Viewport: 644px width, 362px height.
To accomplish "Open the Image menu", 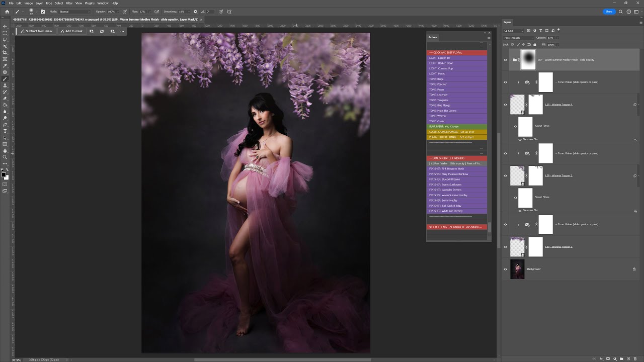I will (x=29, y=3).
